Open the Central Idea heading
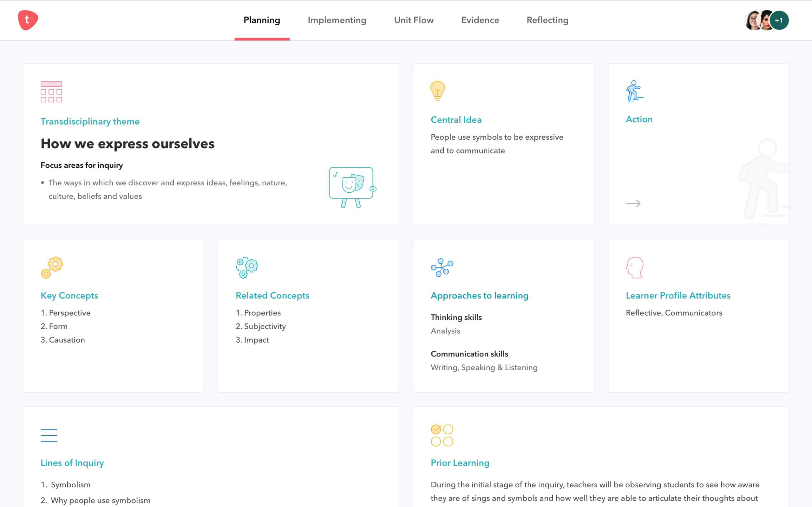This screenshot has height=507, width=812. point(456,120)
